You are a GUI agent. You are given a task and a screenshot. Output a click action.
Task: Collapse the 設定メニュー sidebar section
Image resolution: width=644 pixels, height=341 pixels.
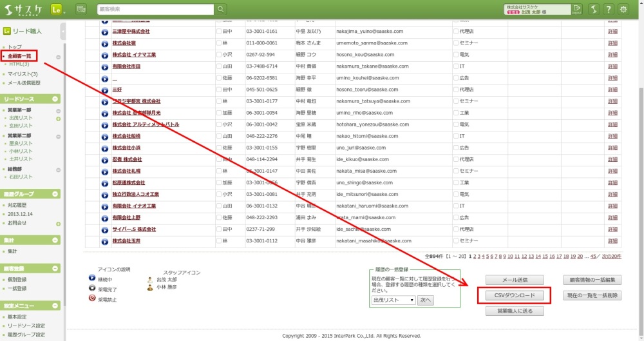tap(55, 306)
